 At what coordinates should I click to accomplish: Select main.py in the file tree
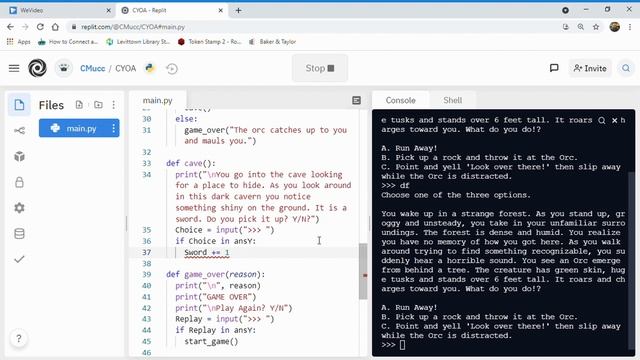point(79,128)
